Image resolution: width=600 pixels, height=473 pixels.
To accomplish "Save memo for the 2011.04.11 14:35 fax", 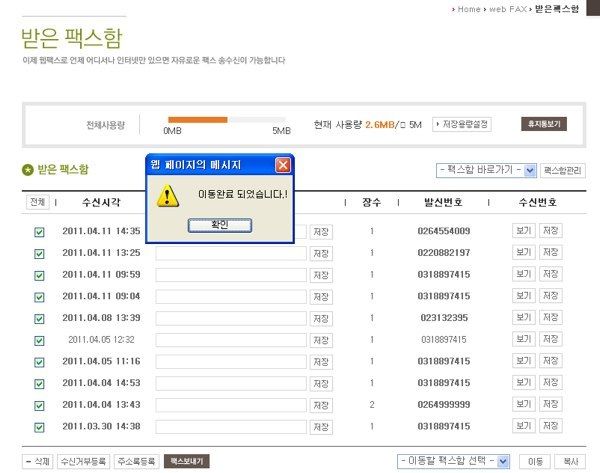I will 321,232.
